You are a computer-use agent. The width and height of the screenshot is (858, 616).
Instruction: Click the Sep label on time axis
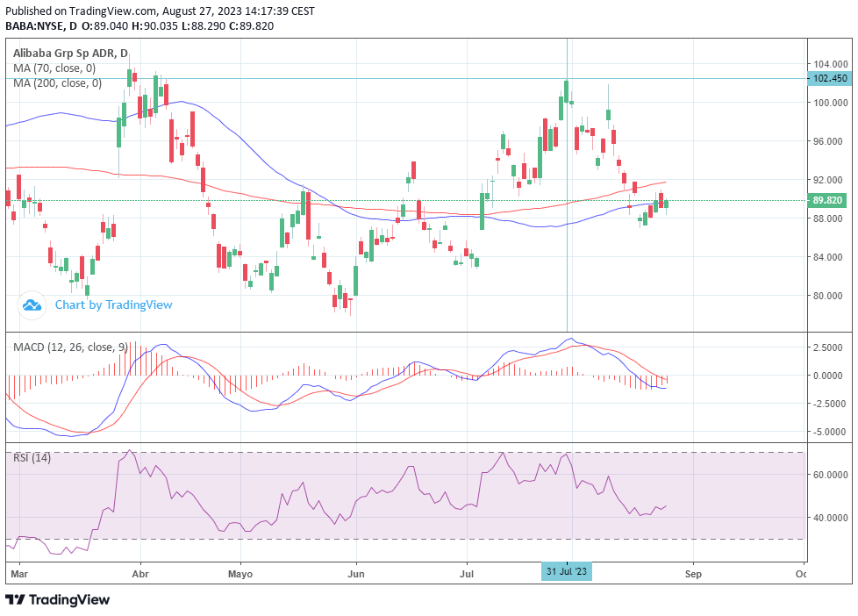tap(693, 574)
